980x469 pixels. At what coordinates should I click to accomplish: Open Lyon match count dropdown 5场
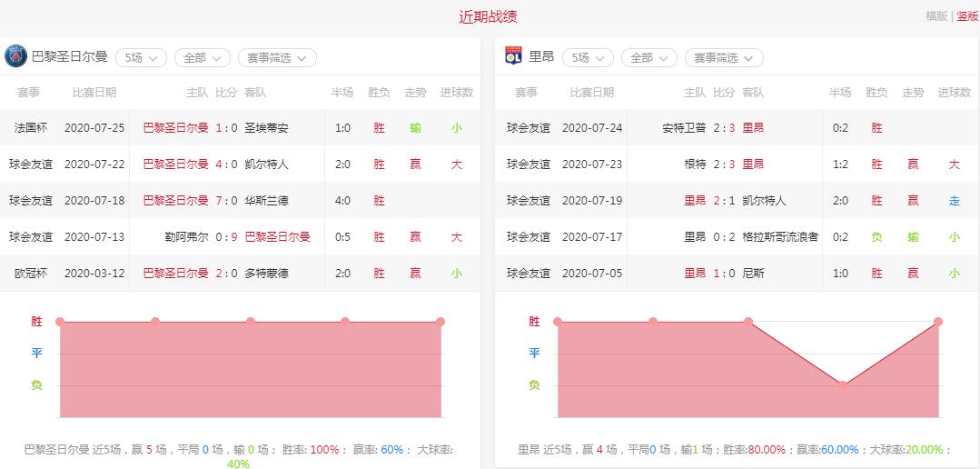[589, 57]
